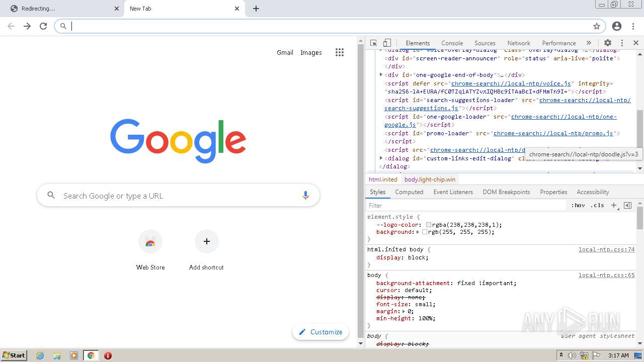Screen dimensions: 644x362
Task: Open the local-ntp.css:74 source link
Action: [606, 249]
